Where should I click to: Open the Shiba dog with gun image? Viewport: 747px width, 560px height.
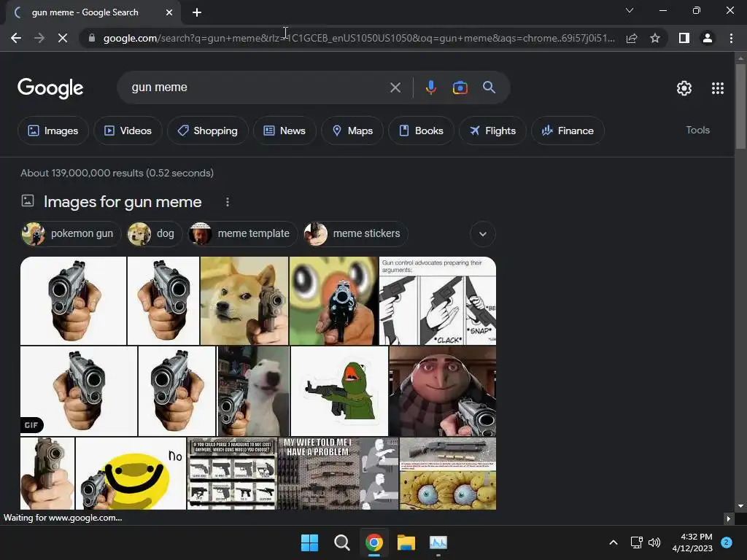point(244,300)
